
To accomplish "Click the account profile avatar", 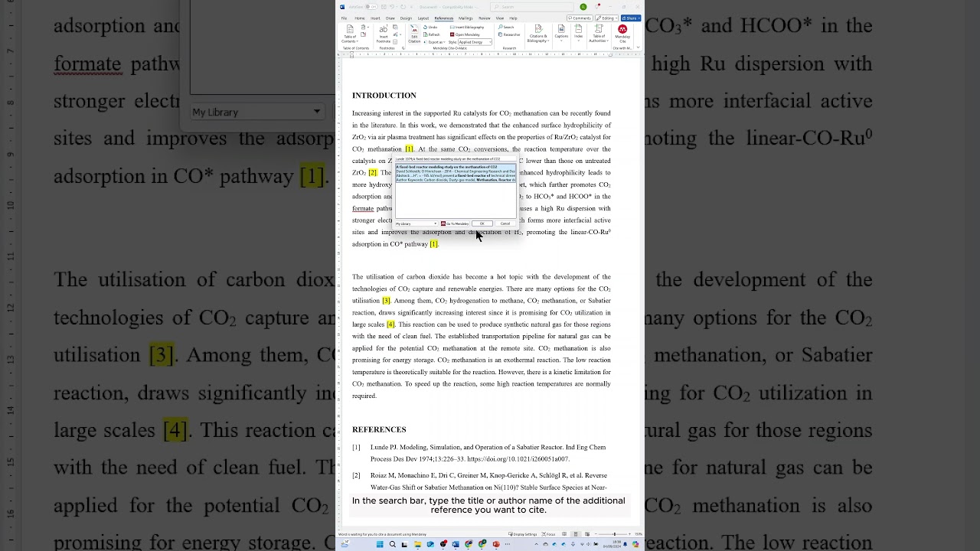I will coord(583,7).
